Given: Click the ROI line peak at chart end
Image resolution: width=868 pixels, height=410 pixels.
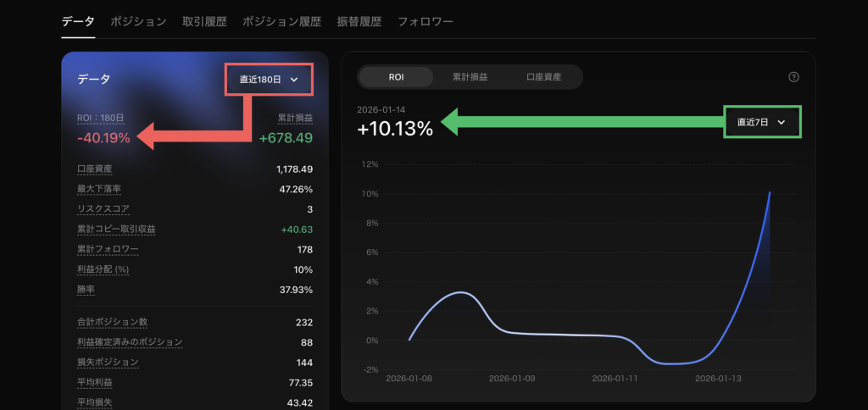Looking at the screenshot, I should 769,193.
